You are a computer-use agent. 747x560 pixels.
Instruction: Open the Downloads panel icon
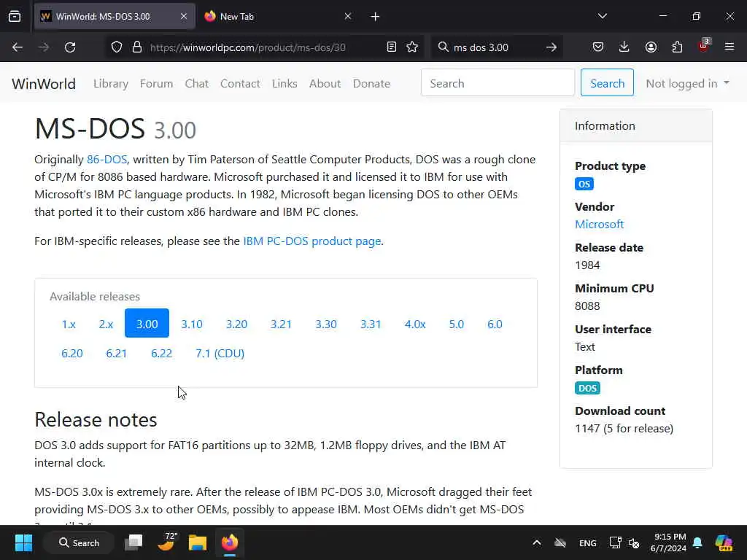pyautogui.click(x=624, y=47)
